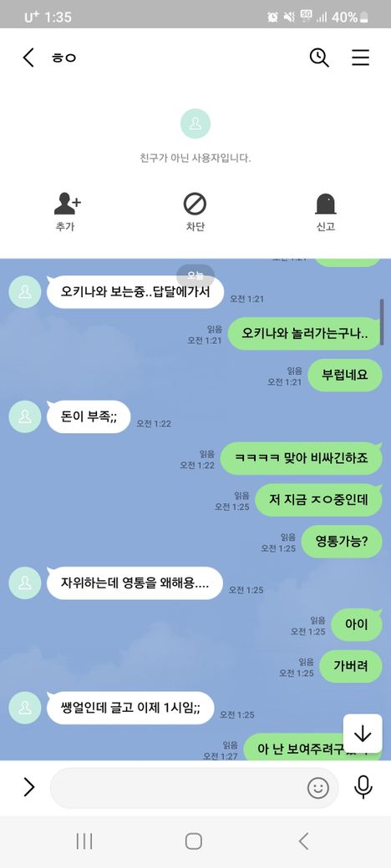Tap the Android home button
391x868 pixels.
[193, 841]
